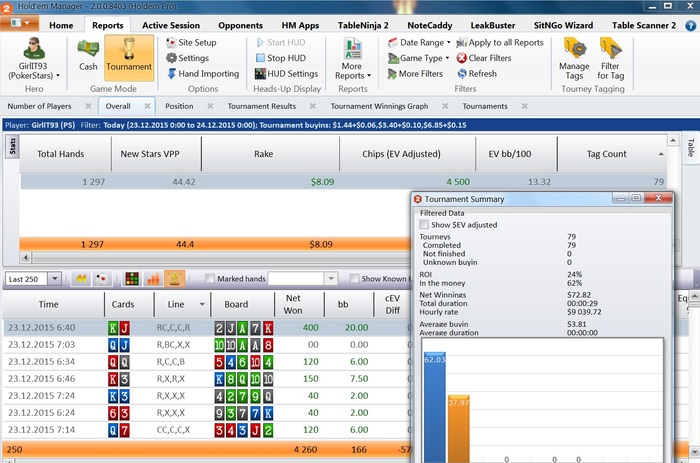Open the Settings gear option
Screen dimensions: 700x463
click(188, 58)
